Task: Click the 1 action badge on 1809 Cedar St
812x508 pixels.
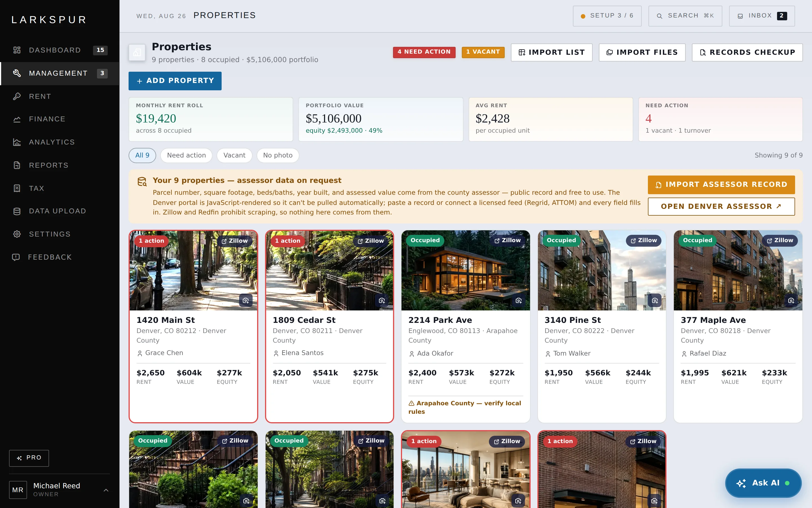Action: 288,241
